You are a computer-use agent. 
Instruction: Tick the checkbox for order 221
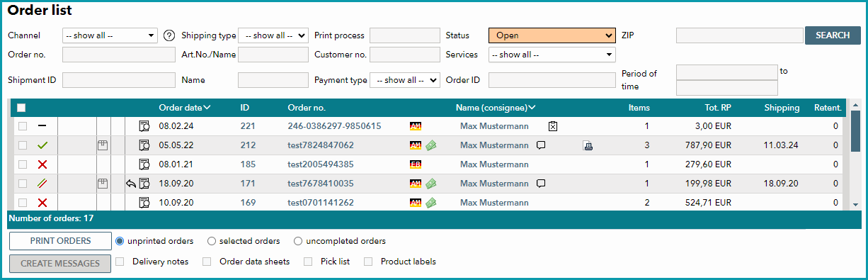click(x=23, y=126)
